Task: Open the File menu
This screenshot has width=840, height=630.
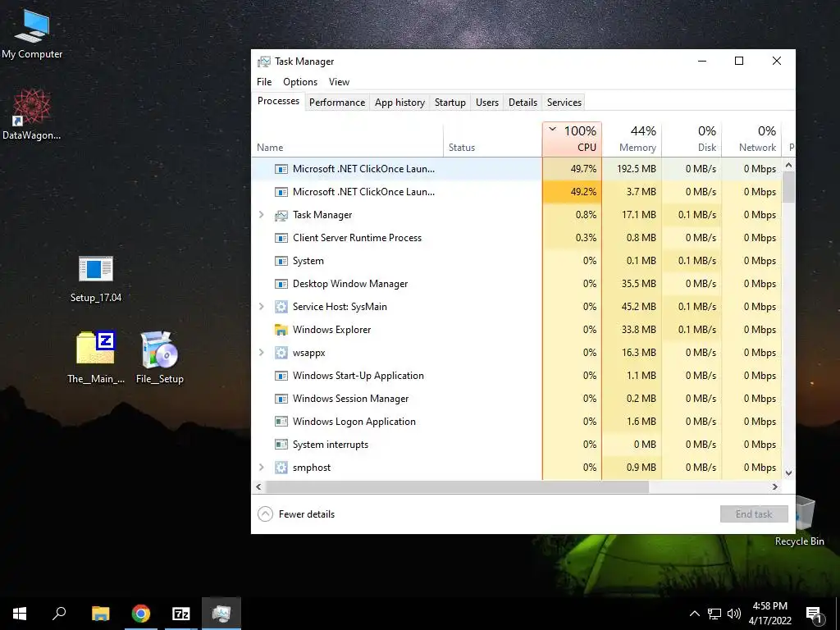Action: (264, 82)
